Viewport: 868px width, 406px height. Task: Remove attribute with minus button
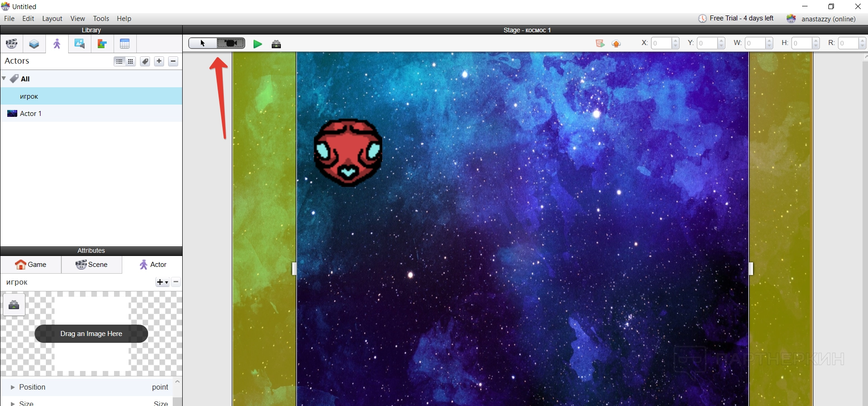tap(176, 282)
